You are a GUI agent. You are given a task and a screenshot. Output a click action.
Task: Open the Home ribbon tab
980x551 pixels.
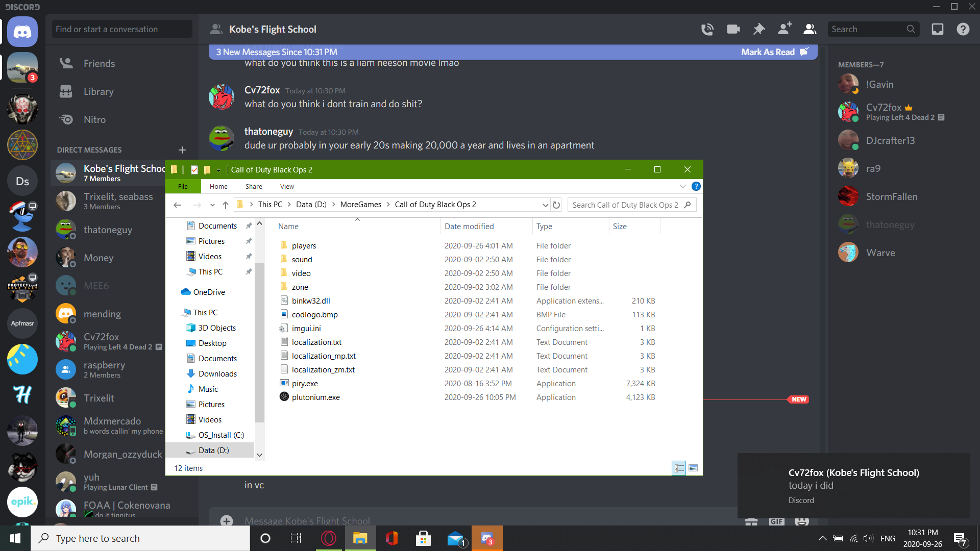tap(218, 186)
